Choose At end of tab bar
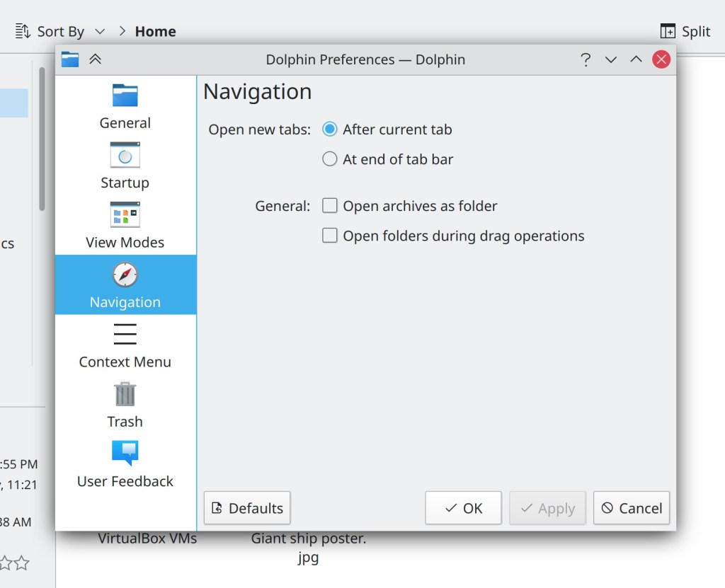 [330, 159]
